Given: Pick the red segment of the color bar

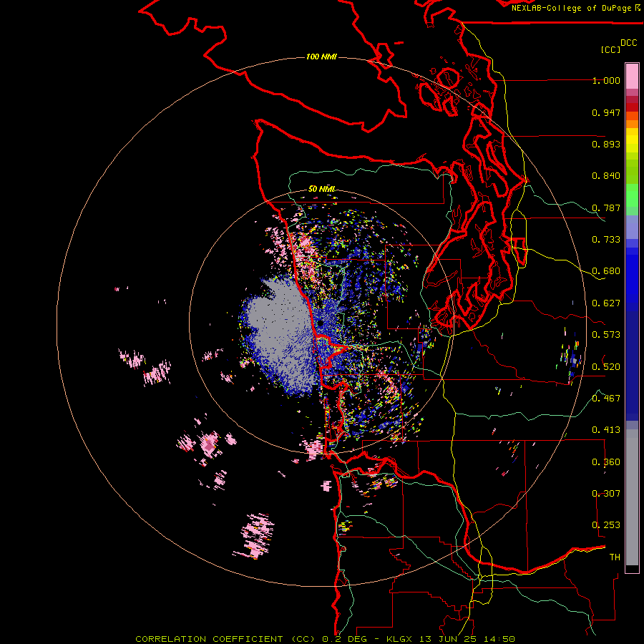Looking at the screenshot, I should (632, 107).
